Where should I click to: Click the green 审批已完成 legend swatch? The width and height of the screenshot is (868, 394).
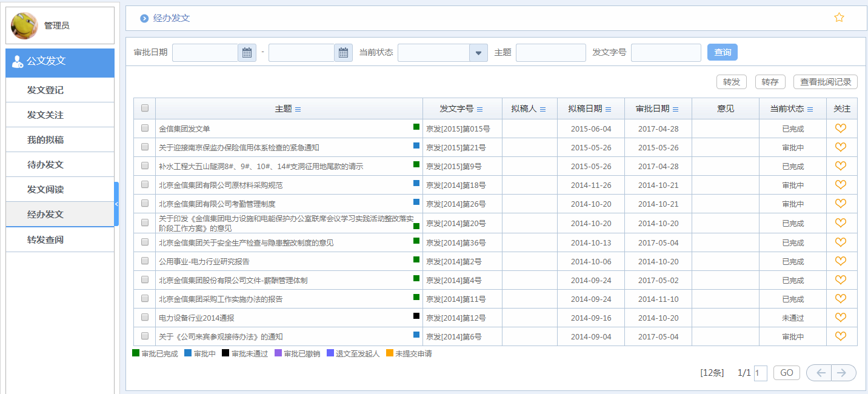(137, 353)
